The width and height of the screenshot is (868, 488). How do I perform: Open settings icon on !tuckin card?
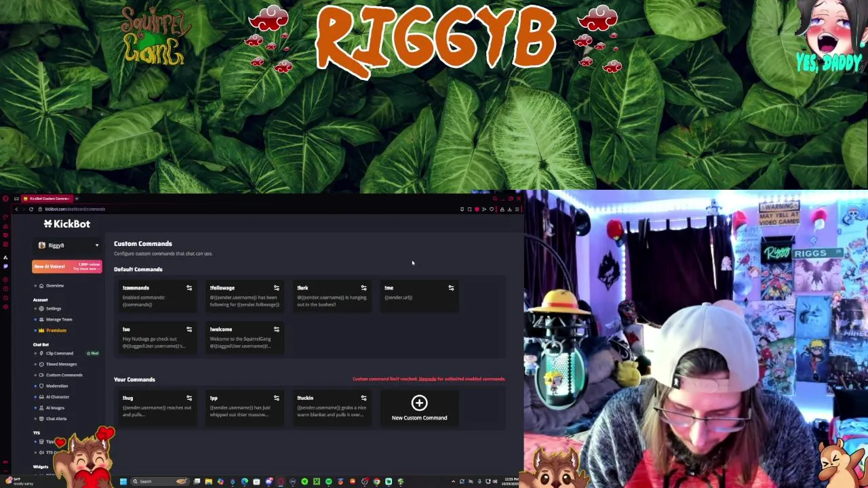coord(363,399)
